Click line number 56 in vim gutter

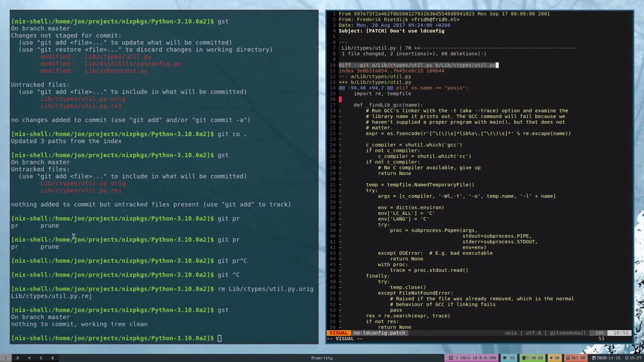coord(333,327)
